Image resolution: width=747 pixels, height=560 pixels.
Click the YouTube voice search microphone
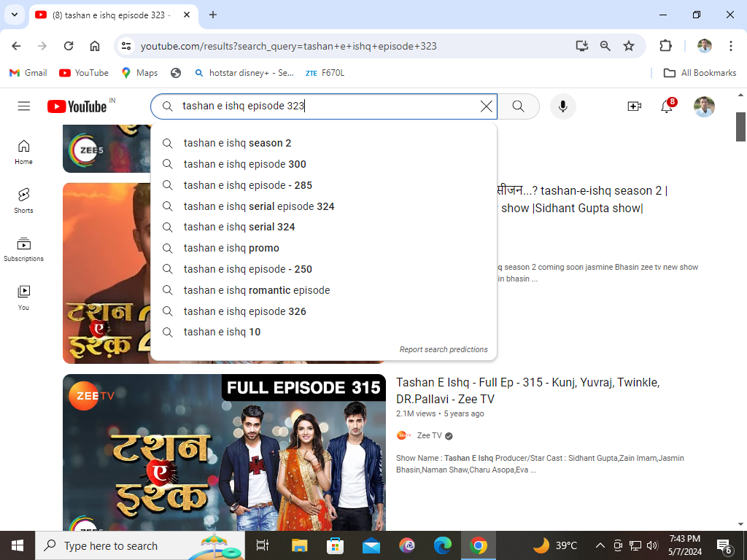click(562, 106)
